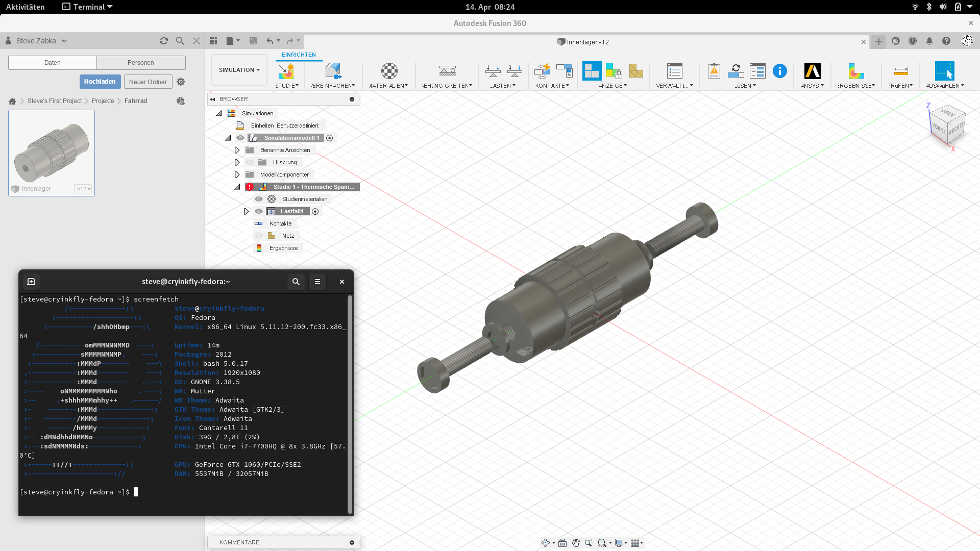This screenshot has width=980, height=551.
Task: Open the Vereinfachen simplify tool
Action: point(333,71)
